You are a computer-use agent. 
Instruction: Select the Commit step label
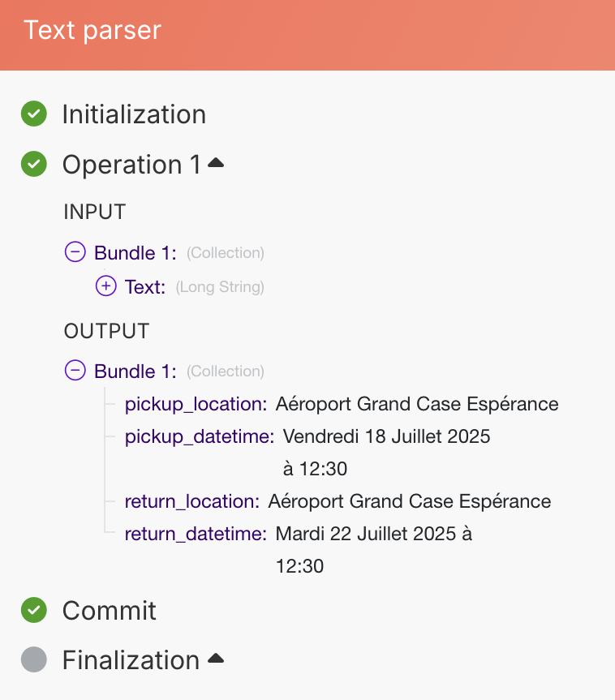[x=110, y=610]
